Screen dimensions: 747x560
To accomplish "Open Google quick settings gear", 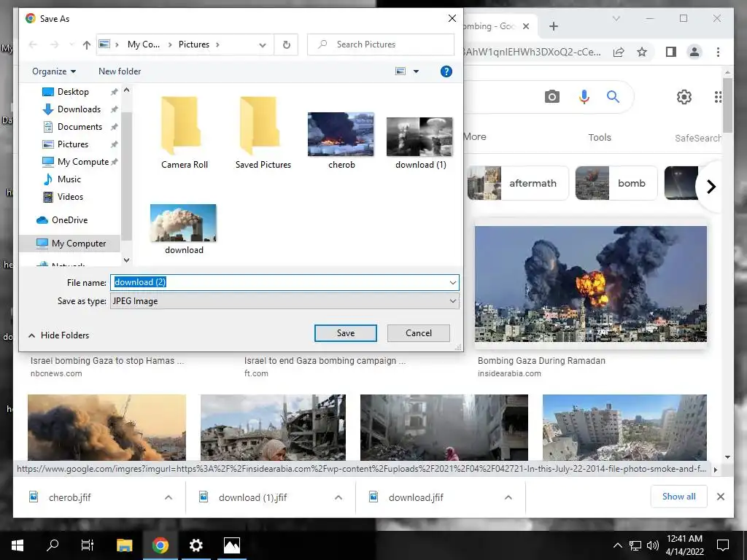I will [684, 97].
